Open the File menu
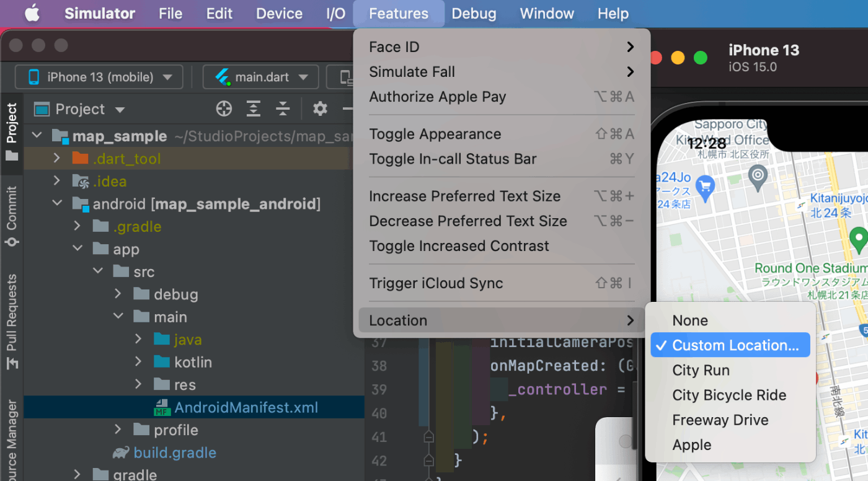This screenshot has width=868, height=481. [x=170, y=13]
